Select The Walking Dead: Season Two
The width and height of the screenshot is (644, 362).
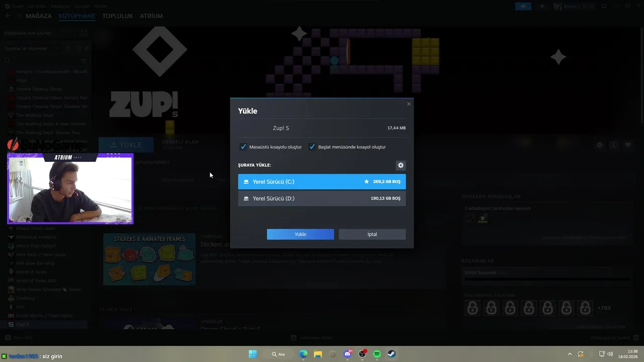point(48,133)
